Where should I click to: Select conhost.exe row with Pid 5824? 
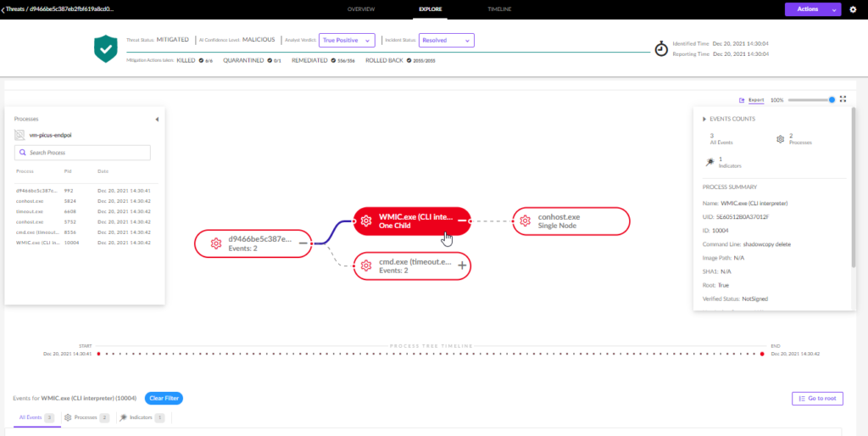pyautogui.click(x=86, y=200)
